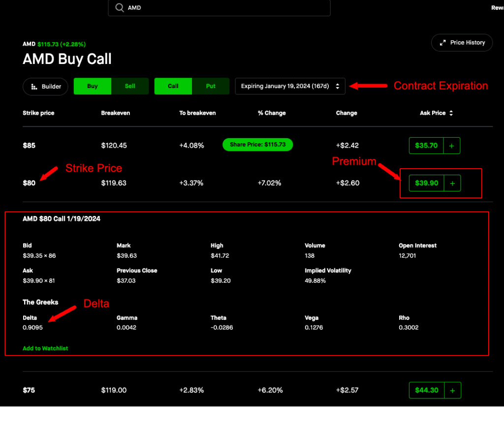Click the Theta value -0.0286
504x425 pixels.
[222, 327]
